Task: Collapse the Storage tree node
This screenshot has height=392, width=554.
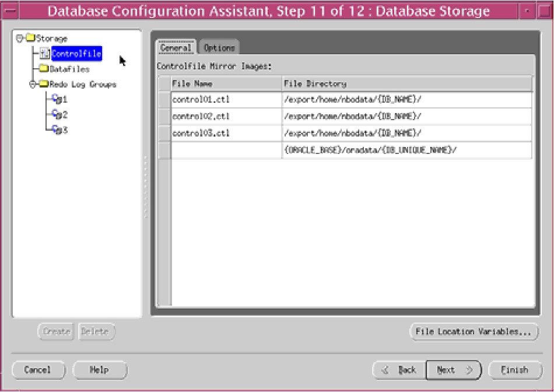Action: (x=19, y=38)
